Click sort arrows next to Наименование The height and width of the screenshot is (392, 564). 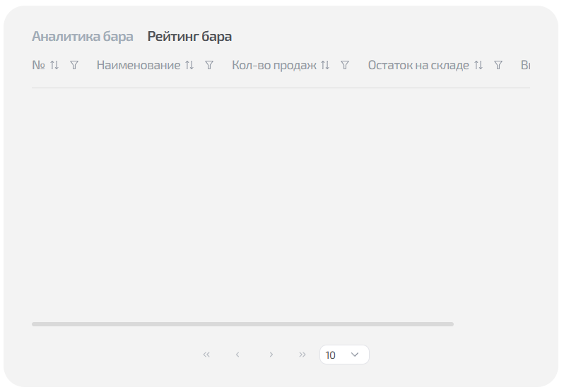189,65
